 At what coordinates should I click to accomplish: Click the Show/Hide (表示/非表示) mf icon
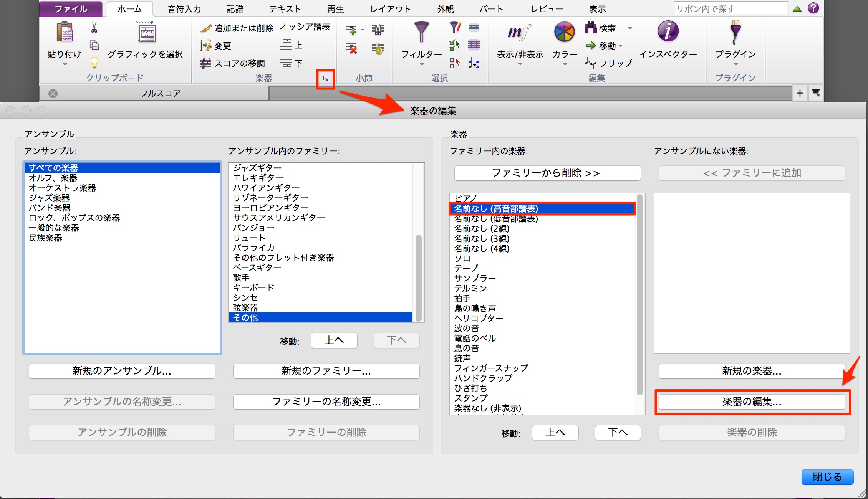(x=520, y=32)
